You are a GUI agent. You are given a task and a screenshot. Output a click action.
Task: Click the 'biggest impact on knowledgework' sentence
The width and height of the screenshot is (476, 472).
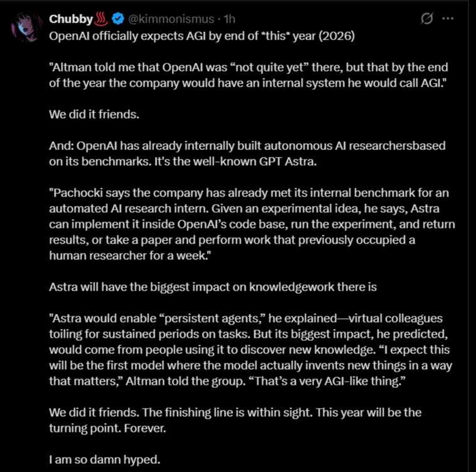click(213, 287)
